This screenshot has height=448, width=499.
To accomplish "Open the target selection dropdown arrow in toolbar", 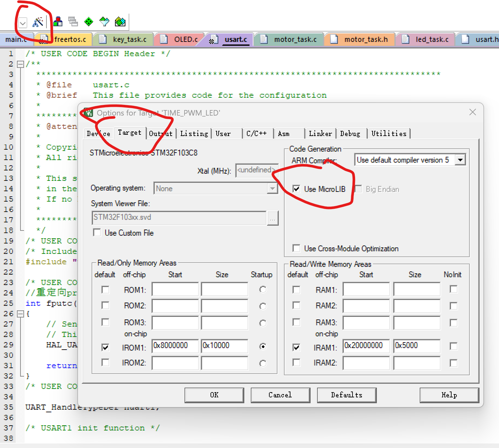I will 23,23.
